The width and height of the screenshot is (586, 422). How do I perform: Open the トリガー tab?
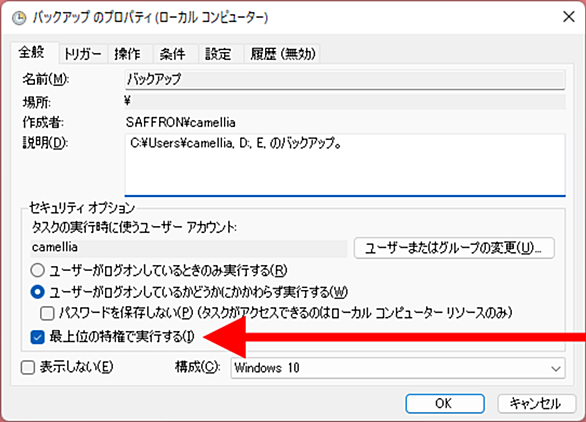click(83, 54)
